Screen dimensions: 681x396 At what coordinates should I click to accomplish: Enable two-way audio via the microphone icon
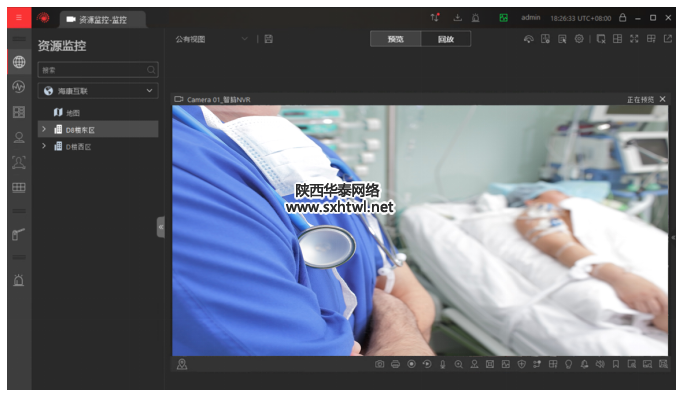[443, 364]
